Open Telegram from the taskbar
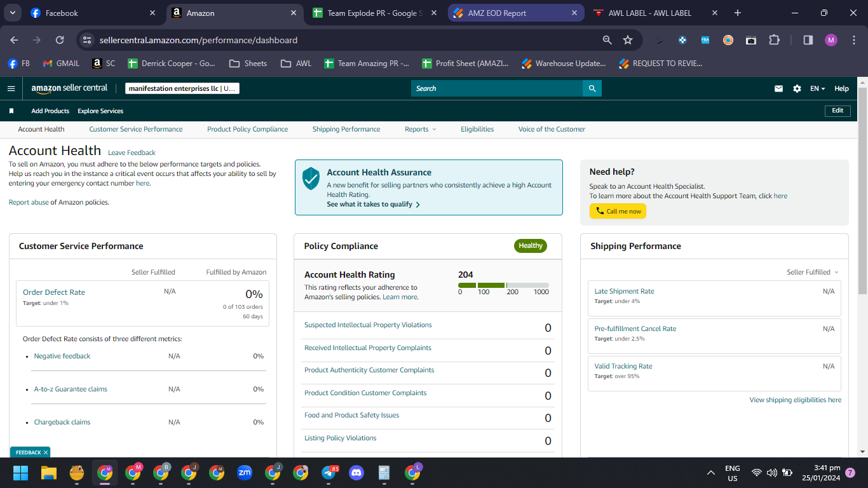Screen dimensions: 868x488 pos(329,473)
